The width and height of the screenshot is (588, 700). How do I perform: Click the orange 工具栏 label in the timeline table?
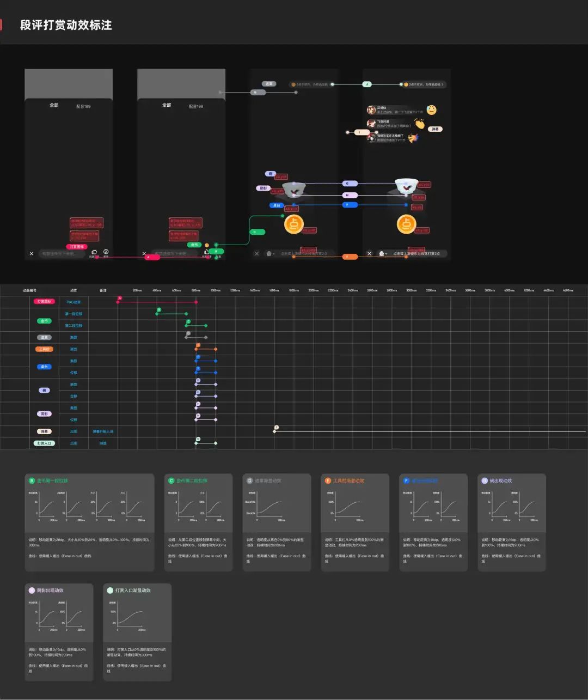[45, 349]
